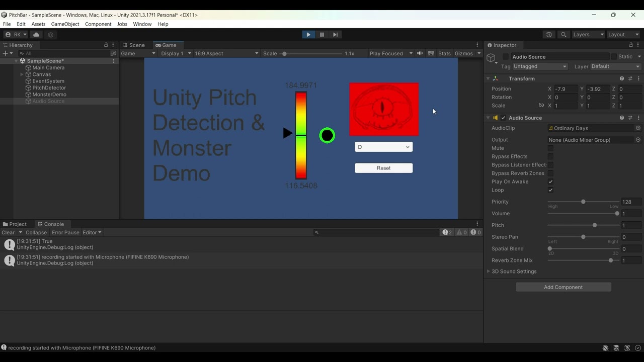
Task: Toggle the Stats button in Game view
Action: (444, 53)
